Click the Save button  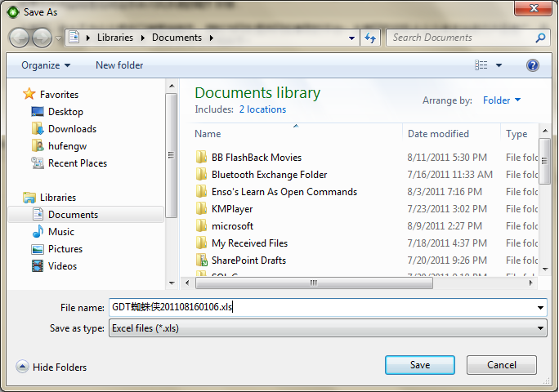click(420, 365)
